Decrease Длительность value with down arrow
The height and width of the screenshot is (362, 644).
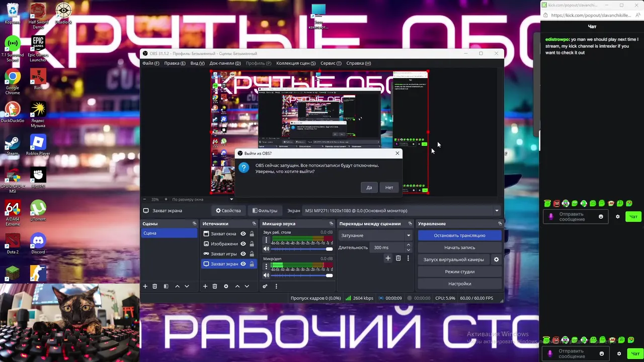pyautogui.click(x=408, y=250)
